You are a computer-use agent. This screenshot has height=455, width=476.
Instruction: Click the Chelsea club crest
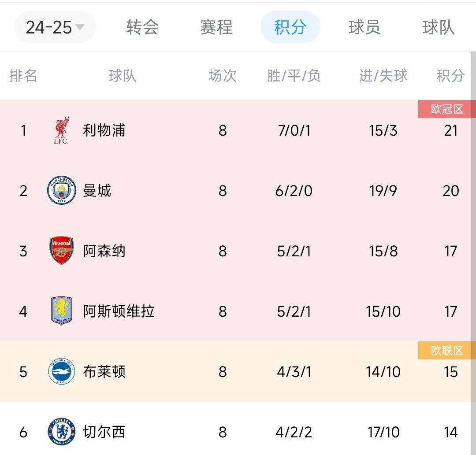pyautogui.click(x=61, y=432)
